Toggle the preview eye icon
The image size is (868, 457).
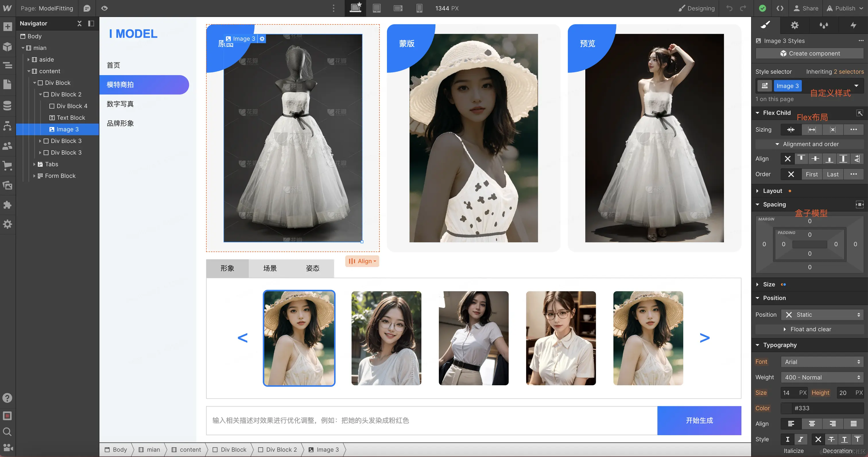(104, 8)
